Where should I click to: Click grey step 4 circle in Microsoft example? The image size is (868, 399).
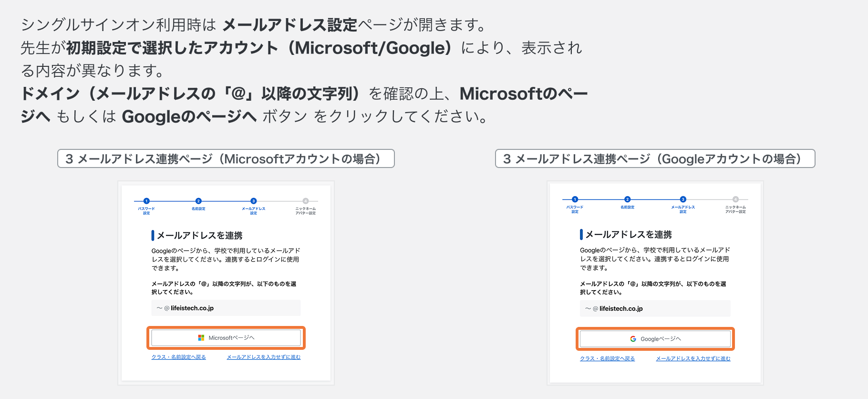pyautogui.click(x=306, y=201)
